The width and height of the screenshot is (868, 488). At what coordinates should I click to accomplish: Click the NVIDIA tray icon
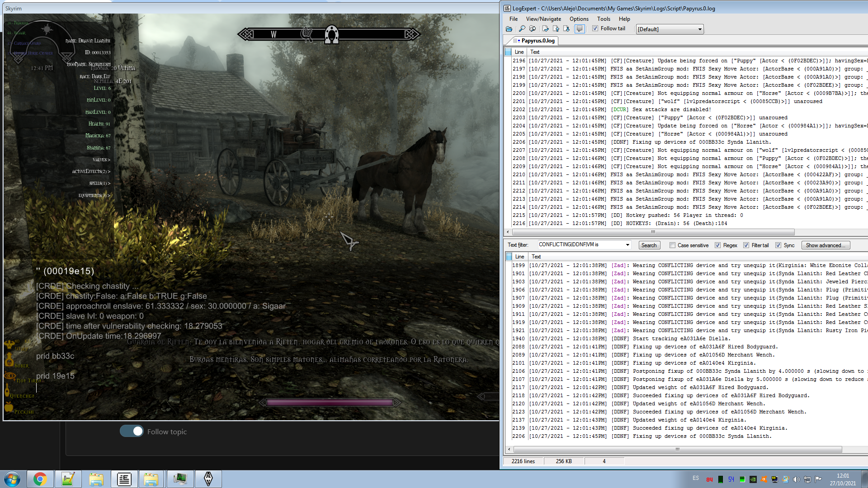(753, 479)
